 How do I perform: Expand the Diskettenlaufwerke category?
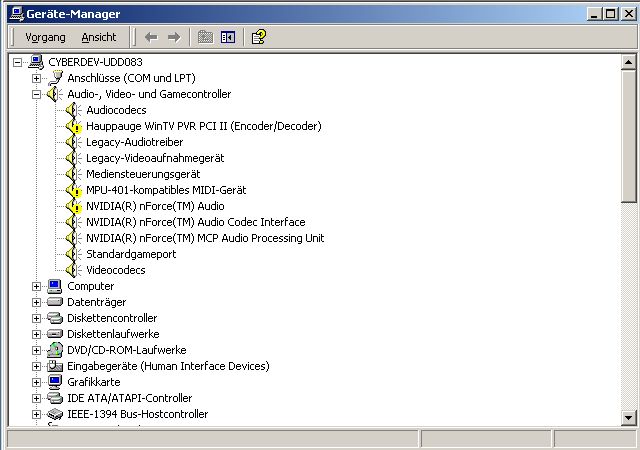[x=36, y=334]
